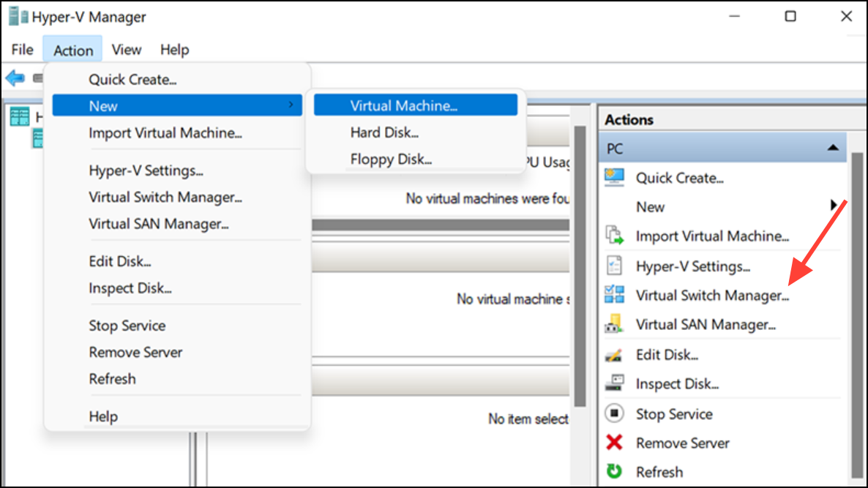Click Inspect Disk... in Actions pane
The height and width of the screenshot is (488, 868).
pyautogui.click(x=677, y=384)
